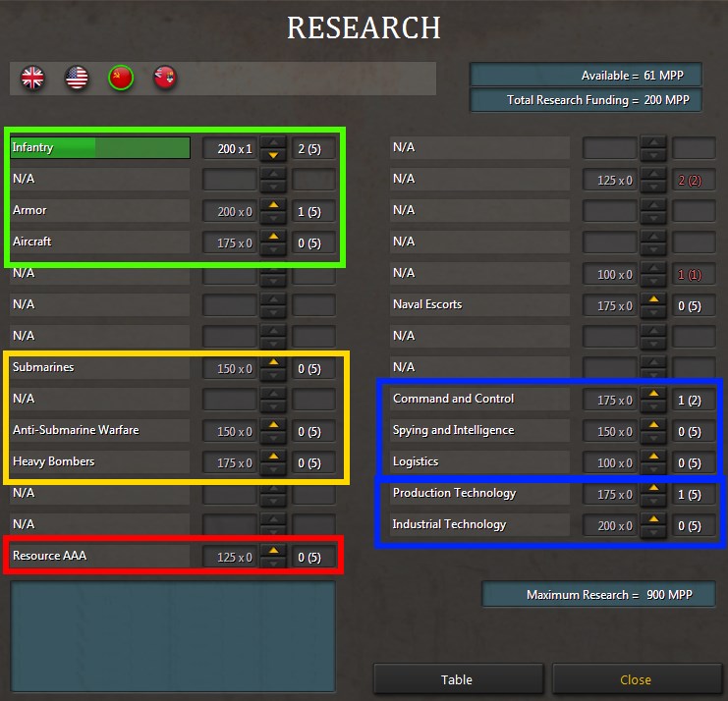
Task: Increase Production Technology research up arrow
Action: 653,488
